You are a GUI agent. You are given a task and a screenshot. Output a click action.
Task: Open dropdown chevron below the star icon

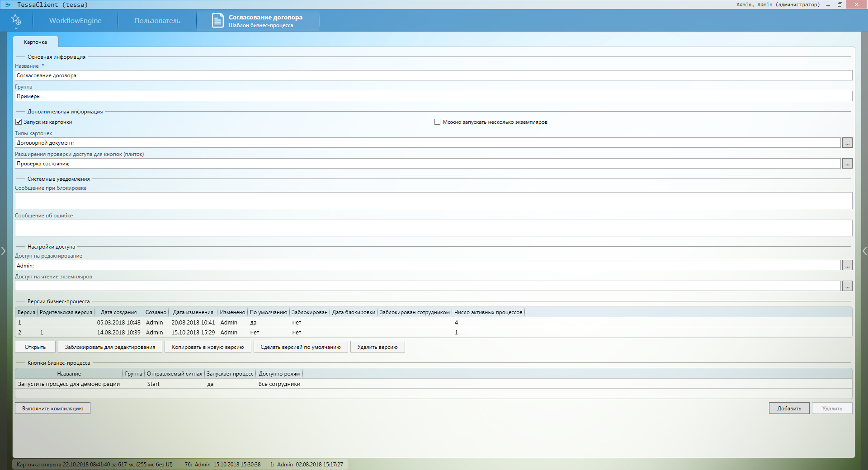[x=16, y=28]
